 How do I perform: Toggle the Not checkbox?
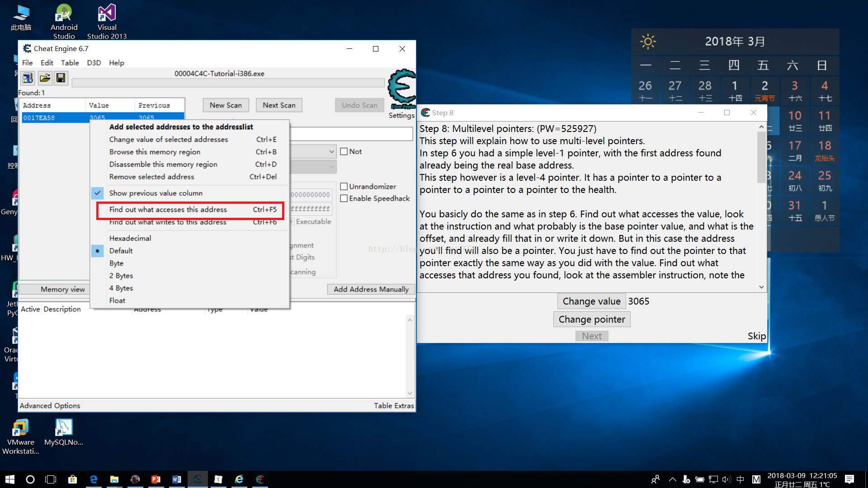tap(344, 152)
